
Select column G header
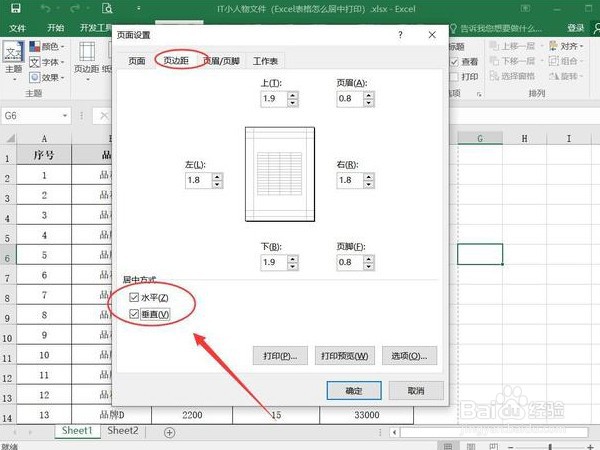coord(480,138)
